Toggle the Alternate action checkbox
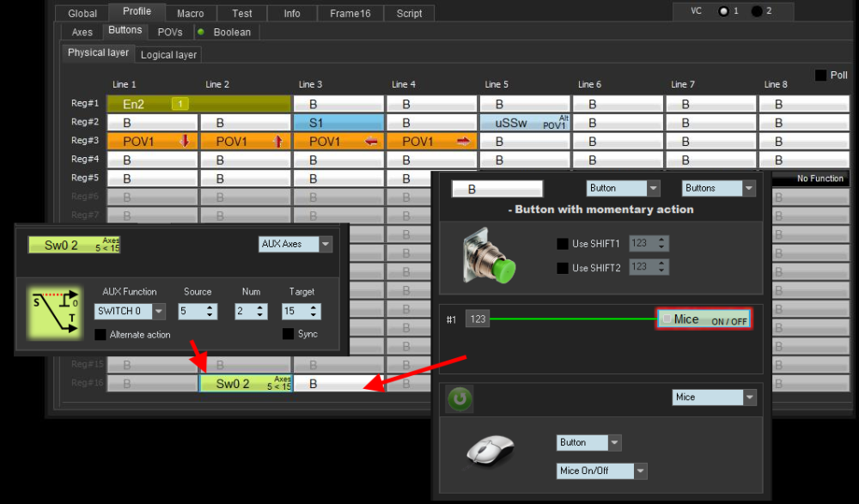This screenshot has height=504, width=859. pos(101,335)
